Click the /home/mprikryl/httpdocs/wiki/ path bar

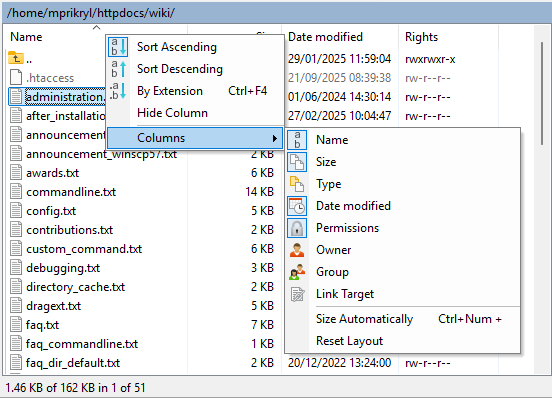[x=276, y=13]
